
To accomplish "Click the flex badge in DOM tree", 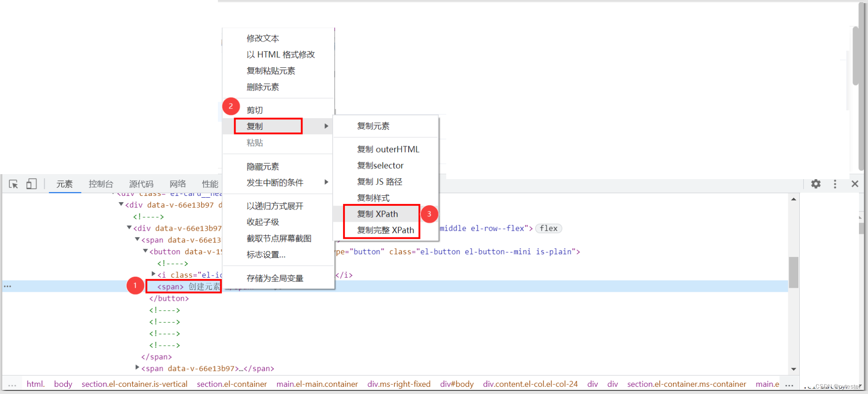I will (548, 228).
